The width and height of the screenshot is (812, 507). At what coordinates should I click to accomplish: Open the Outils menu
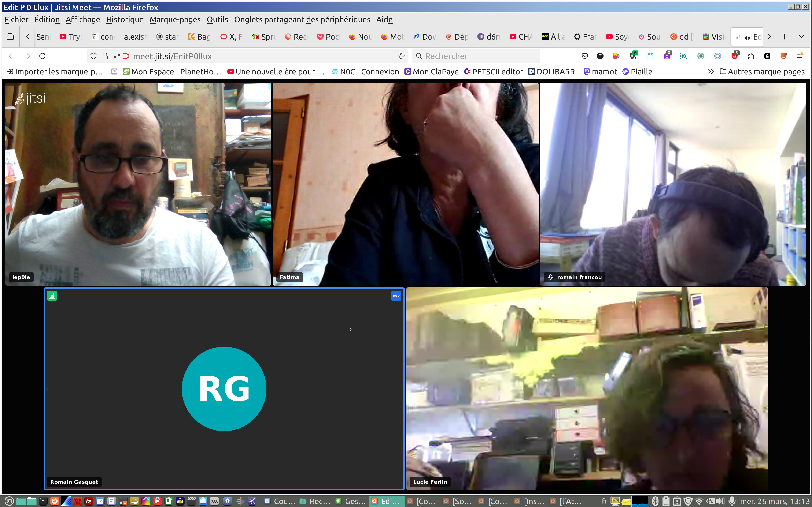(x=217, y=19)
